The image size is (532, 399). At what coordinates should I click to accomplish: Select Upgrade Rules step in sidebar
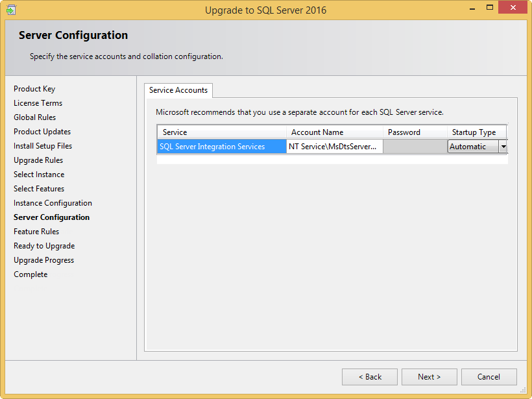(38, 160)
